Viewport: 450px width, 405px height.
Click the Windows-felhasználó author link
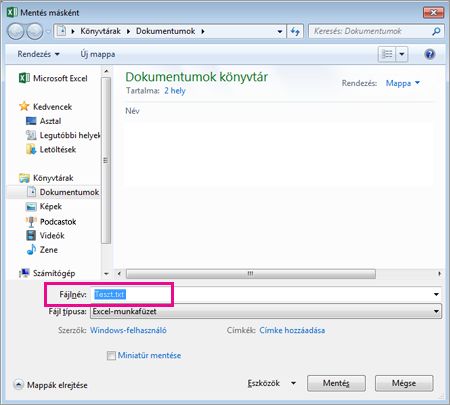128,330
